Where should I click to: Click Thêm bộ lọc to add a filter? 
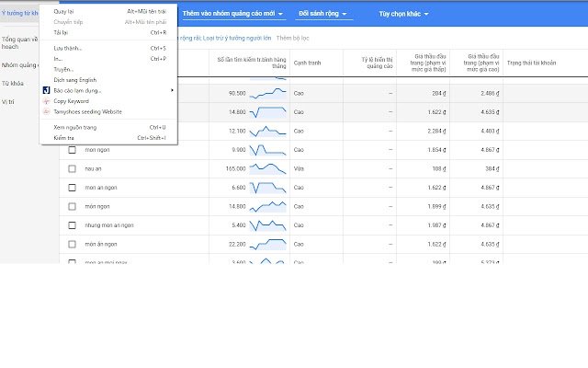[292, 38]
